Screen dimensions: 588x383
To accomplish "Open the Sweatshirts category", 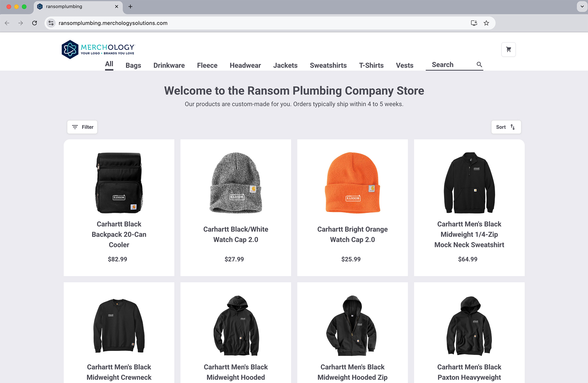I will point(328,65).
